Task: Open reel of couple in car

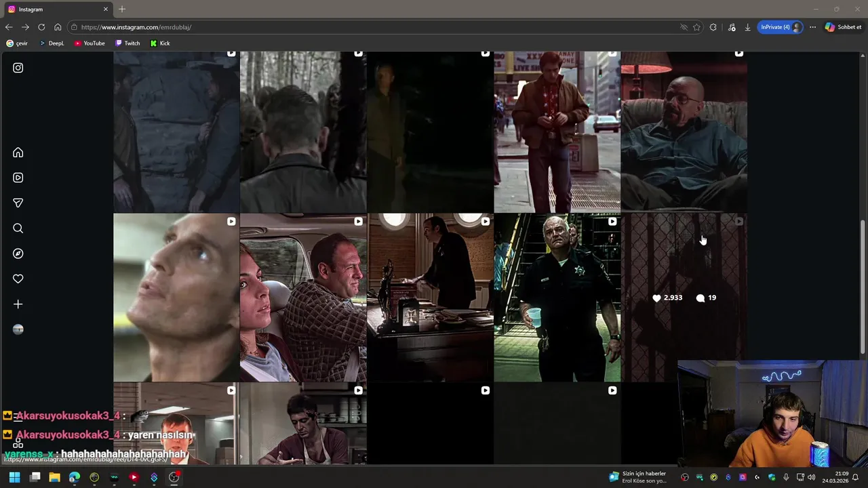Action: [x=303, y=298]
